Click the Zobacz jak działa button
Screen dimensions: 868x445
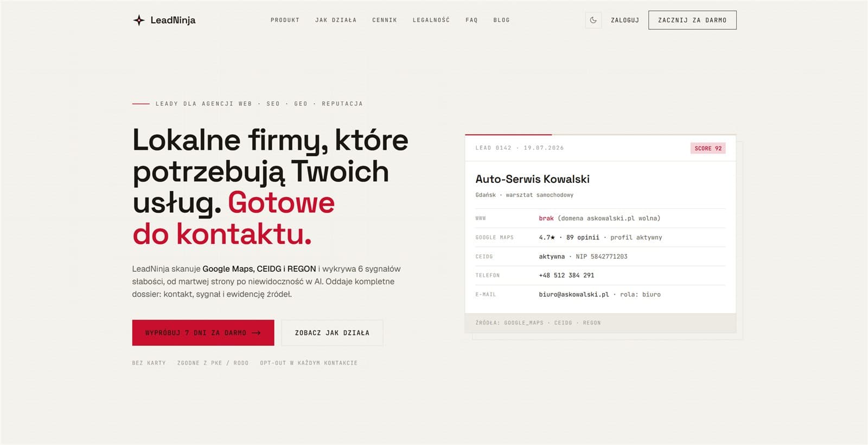pos(332,333)
